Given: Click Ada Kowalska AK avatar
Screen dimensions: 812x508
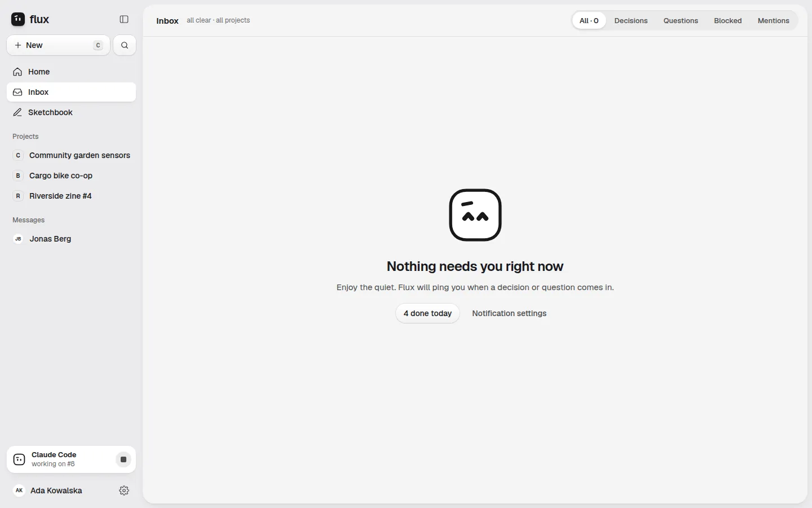Looking at the screenshot, I should pos(19,491).
